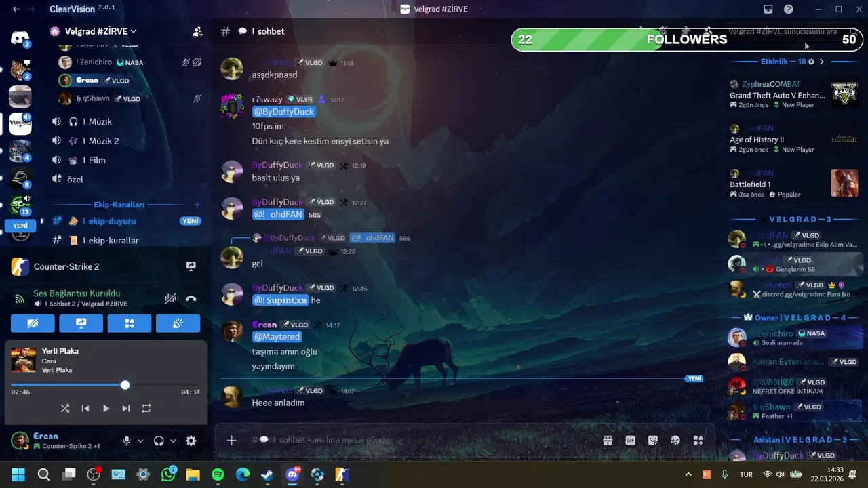Toggle the camera button in the voice panel
868x488 pixels.
pos(32,324)
